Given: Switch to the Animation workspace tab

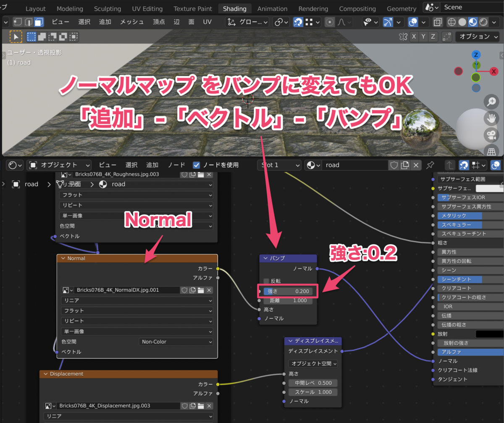Looking at the screenshot, I should [x=272, y=8].
